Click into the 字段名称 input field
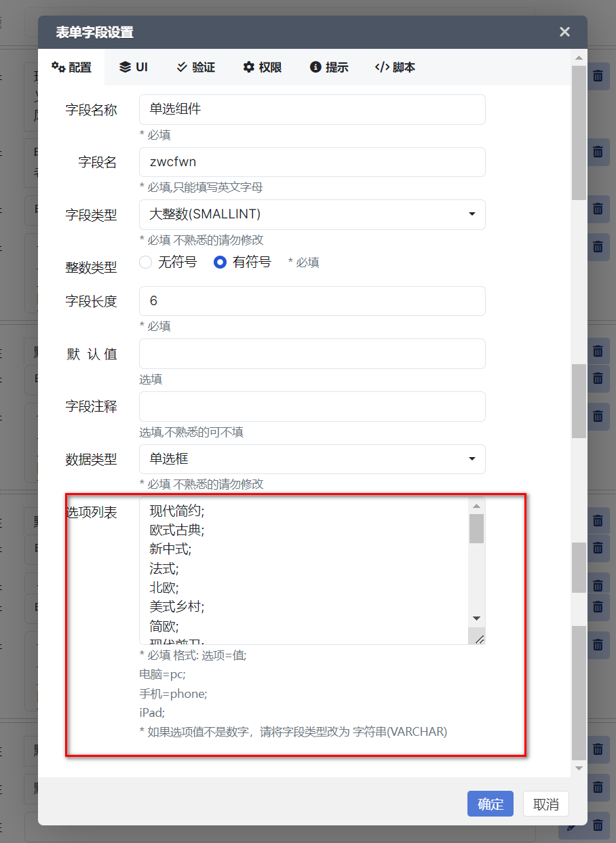The image size is (616, 843). (312, 109)
